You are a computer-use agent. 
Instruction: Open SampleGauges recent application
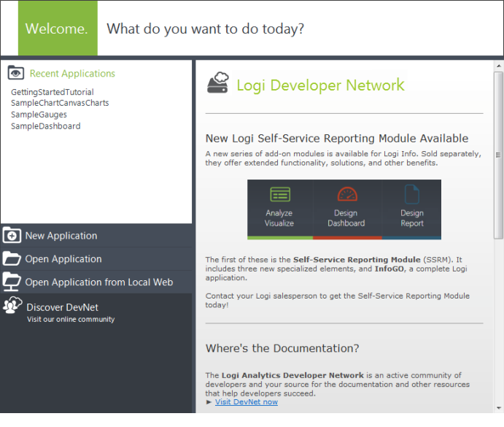click(39, 115)
